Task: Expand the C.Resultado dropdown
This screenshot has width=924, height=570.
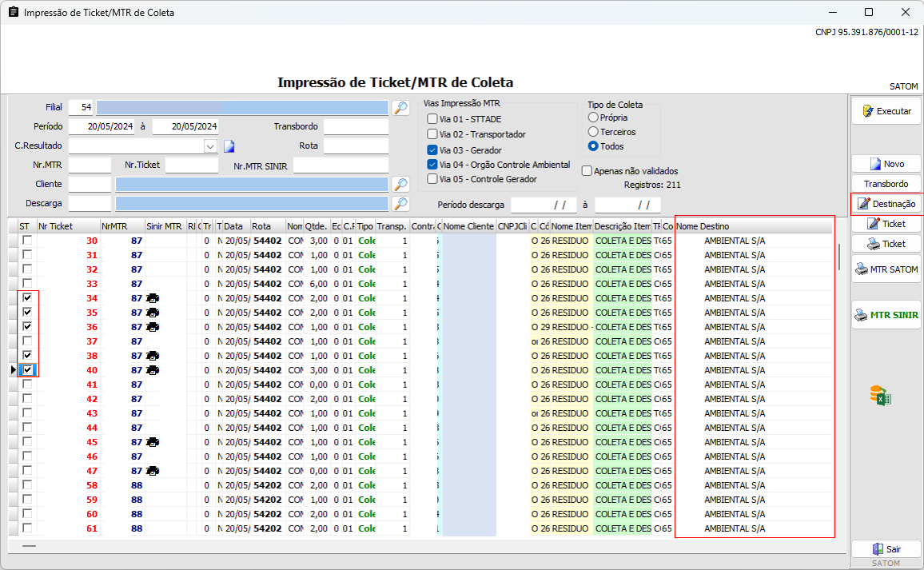Action: pyautogui.click(x=210, y=146)
